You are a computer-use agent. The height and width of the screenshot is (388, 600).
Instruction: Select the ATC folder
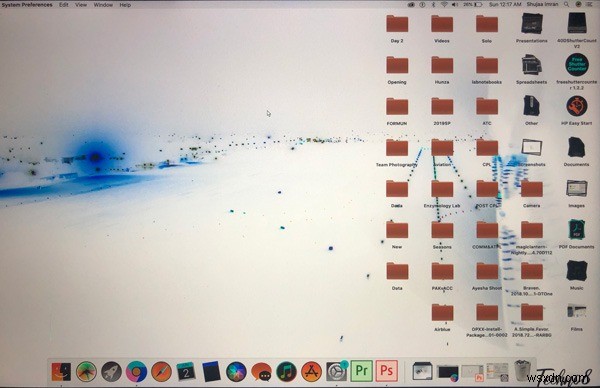point(487,107)
